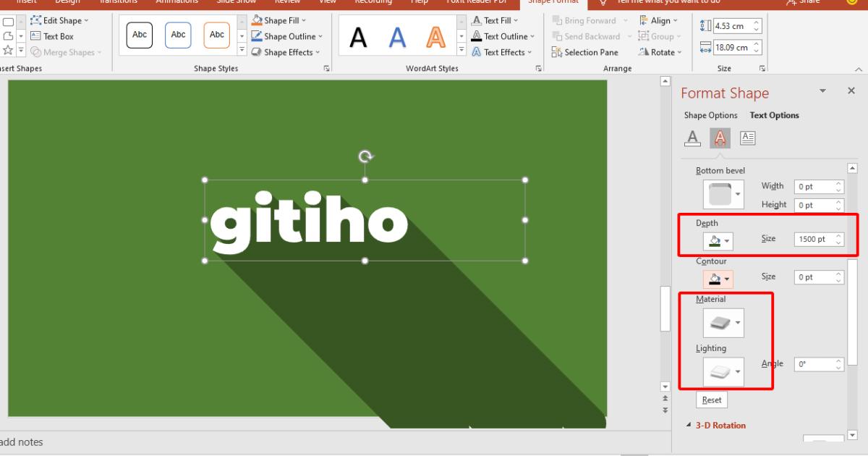
Task: Open Textbox layout pane icon
Action: click(x=747, y=138)
